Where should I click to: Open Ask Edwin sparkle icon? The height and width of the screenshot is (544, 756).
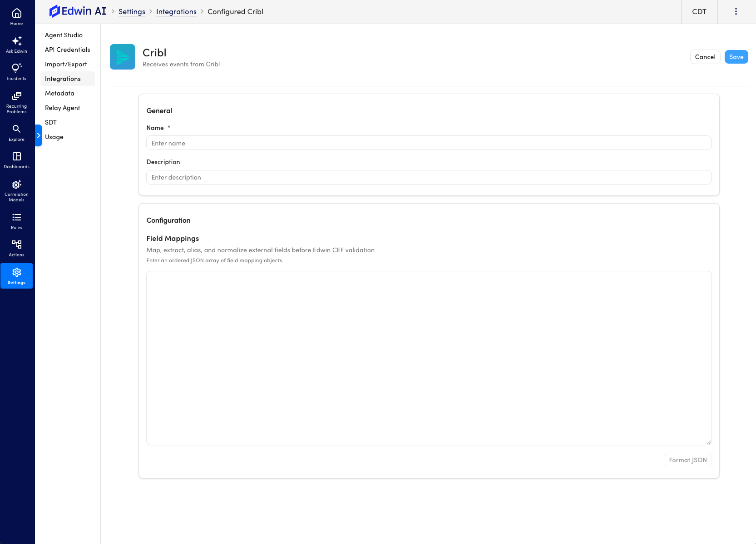pyautogui.click(x=17, y=41)
